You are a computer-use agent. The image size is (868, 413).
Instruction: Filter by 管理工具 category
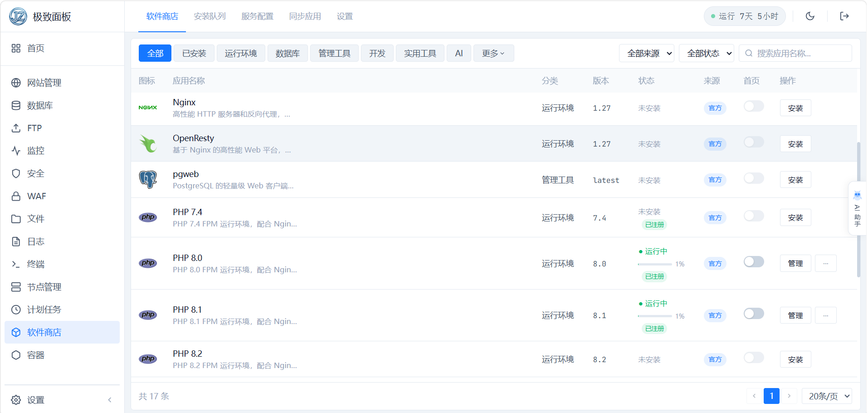(x=334, y=54)
